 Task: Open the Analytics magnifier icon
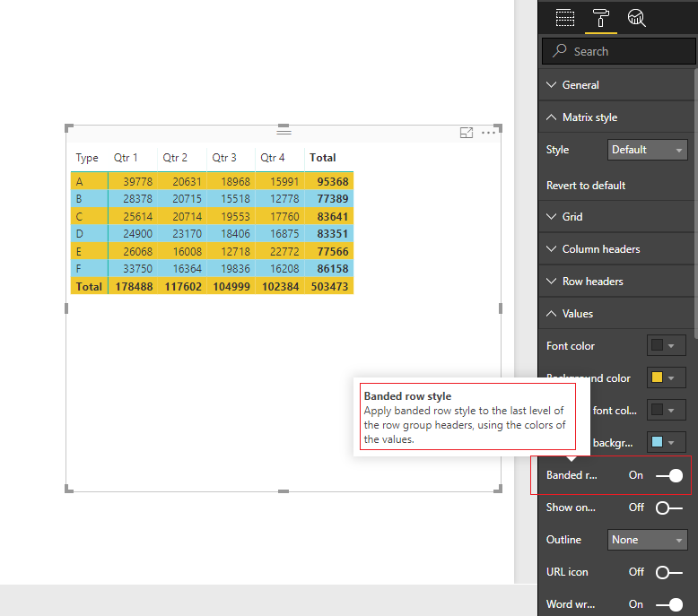637,18
